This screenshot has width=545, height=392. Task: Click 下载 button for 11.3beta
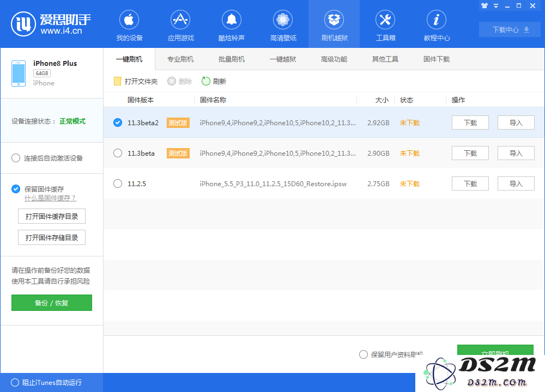[x=470, y=153]
